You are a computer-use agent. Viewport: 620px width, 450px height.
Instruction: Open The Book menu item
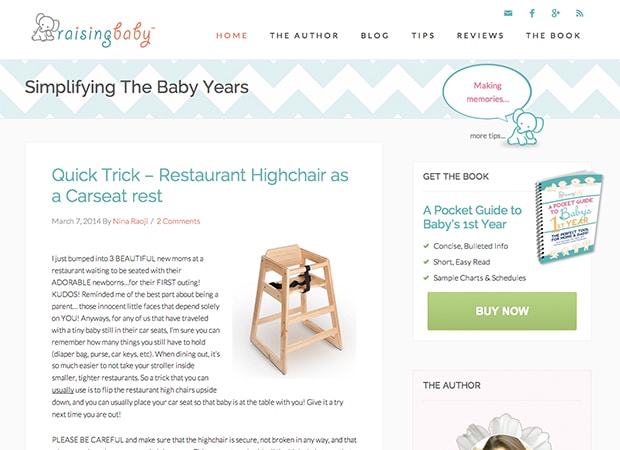click(x=553, y=36)
